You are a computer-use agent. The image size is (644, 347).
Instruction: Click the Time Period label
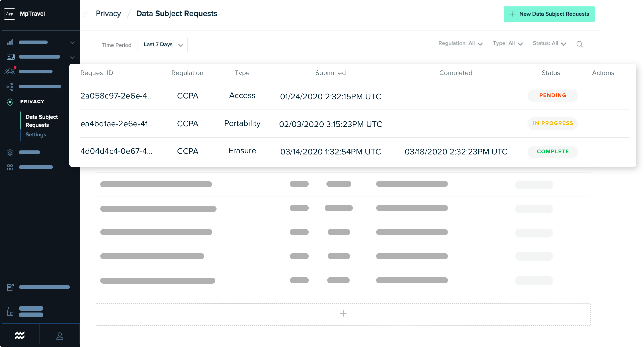116,45
